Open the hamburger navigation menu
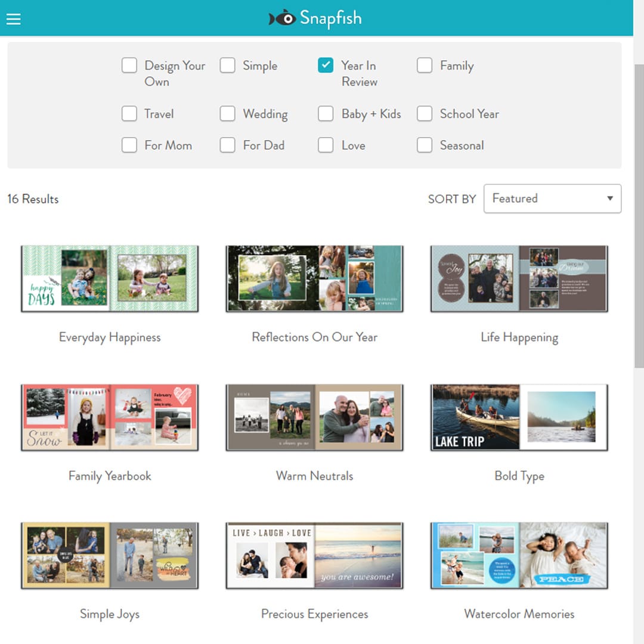The width and height of the screenshot is (644, 644). (13, 18)
